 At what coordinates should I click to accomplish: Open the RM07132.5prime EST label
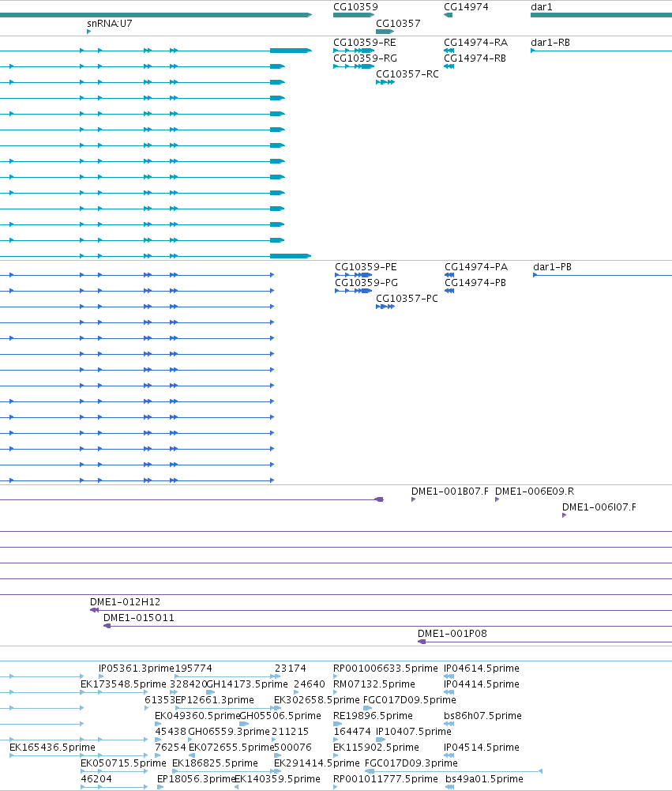374,684
